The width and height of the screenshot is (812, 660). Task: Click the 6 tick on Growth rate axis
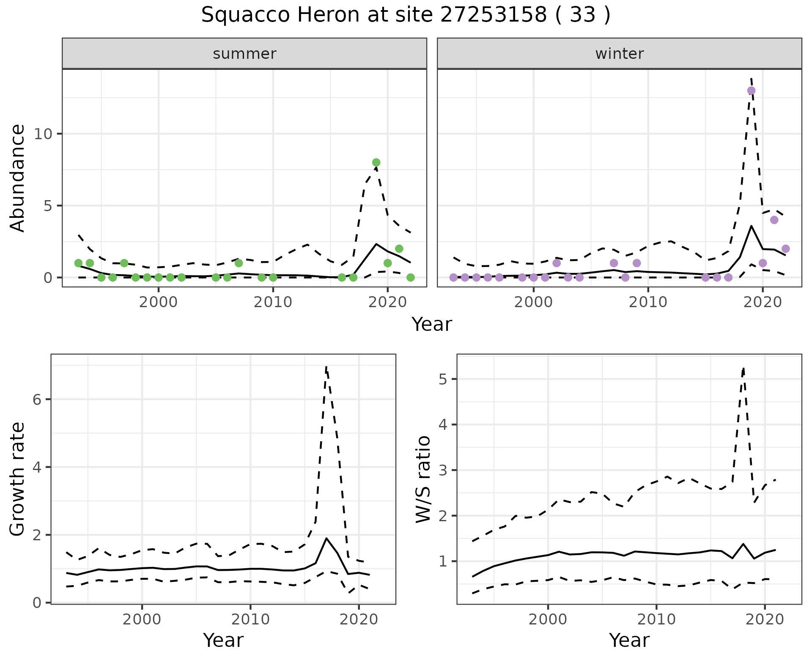tap(37, 399)
